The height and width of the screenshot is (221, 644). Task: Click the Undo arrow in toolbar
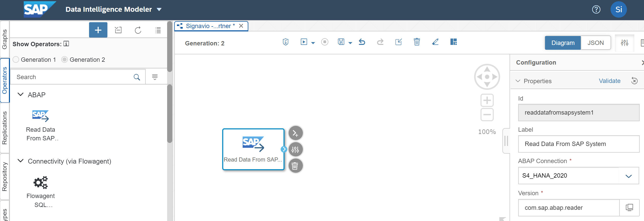point(362,42)
